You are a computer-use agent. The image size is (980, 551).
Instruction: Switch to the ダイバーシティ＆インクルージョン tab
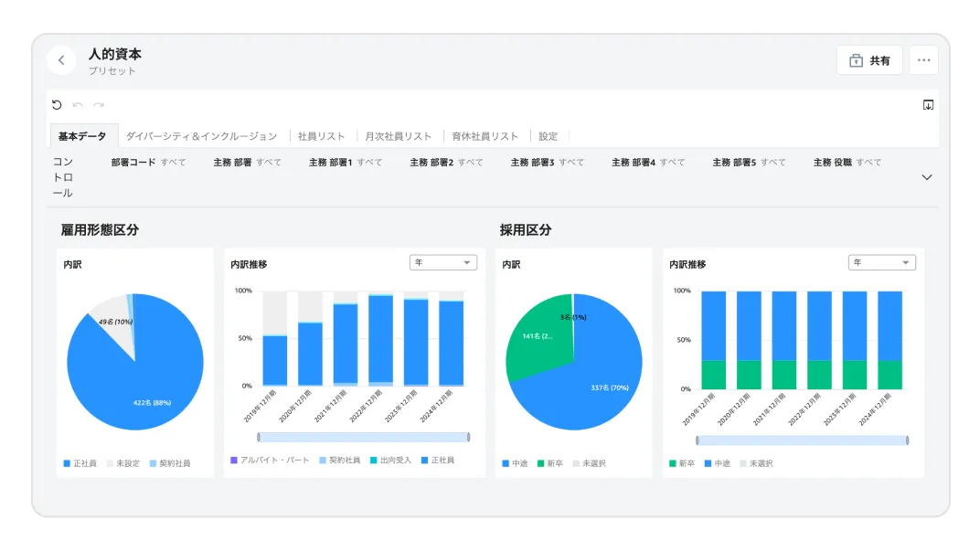click(203, 134)
